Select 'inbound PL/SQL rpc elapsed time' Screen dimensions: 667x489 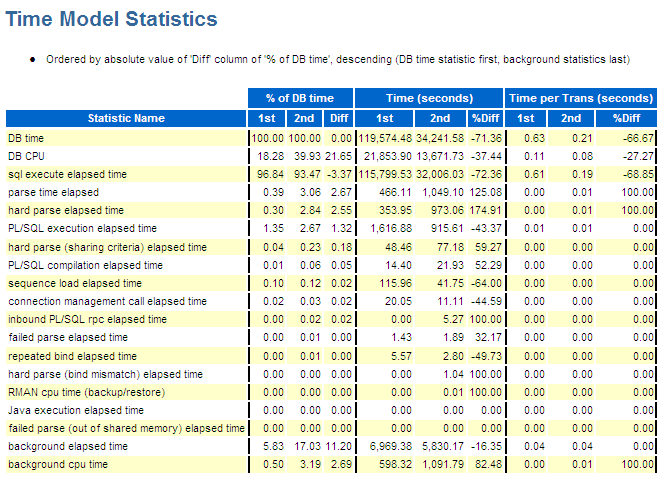[88, 319]
